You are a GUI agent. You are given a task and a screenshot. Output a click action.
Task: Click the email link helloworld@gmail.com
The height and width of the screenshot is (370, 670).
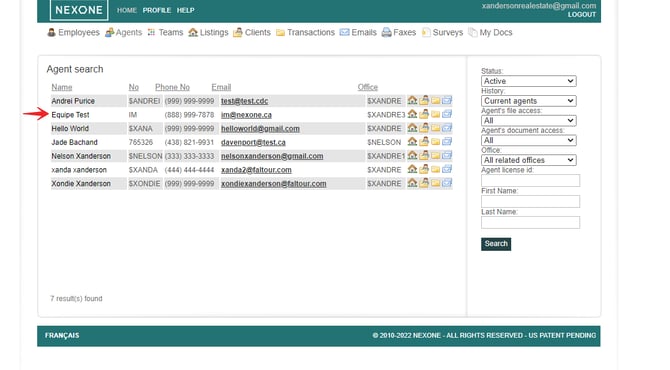coord(260,129)
